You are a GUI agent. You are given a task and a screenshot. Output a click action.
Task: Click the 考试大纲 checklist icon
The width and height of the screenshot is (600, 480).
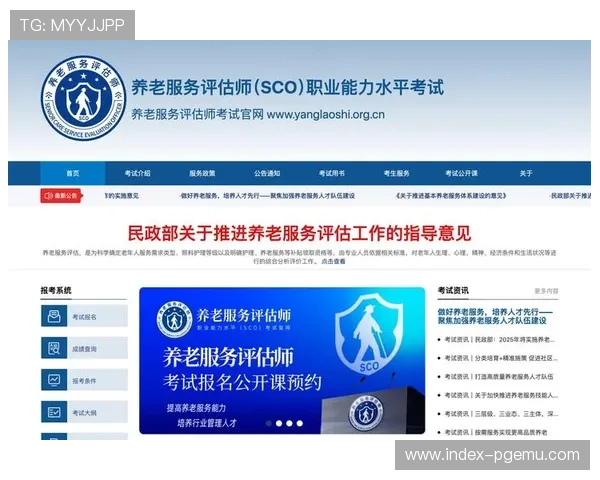(54, 412)
